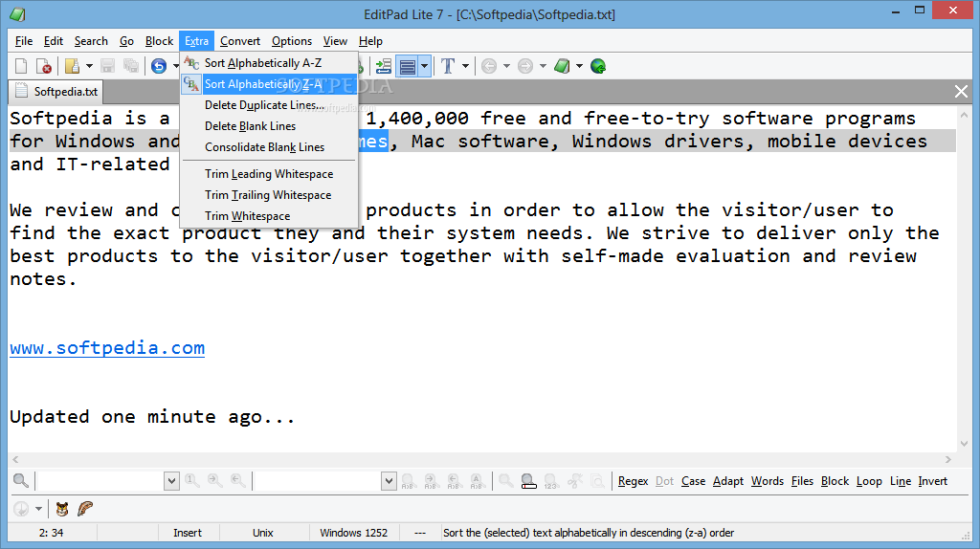Click the Back navigation arrow icon

click(x=489, y=66)
